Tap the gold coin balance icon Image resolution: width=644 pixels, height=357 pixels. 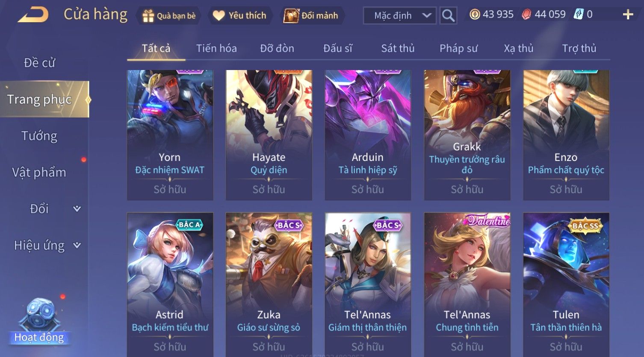pyautogui.click(x=475, y=15)
